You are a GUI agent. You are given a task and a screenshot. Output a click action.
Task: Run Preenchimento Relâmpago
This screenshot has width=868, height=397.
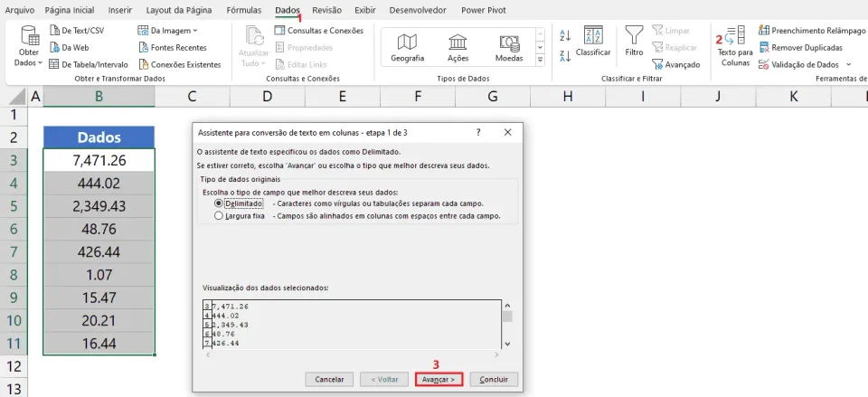pyautogui.click(x=812, y=31)
